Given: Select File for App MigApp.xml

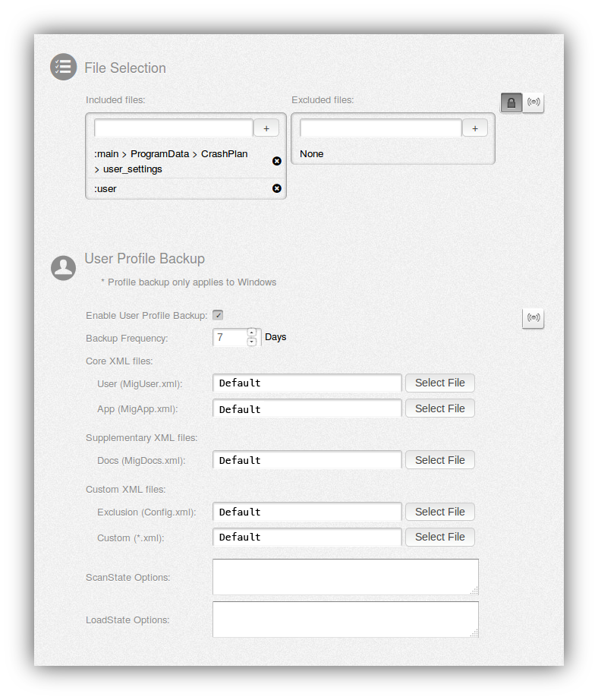Looking at the screenshot, I should 439,408.
